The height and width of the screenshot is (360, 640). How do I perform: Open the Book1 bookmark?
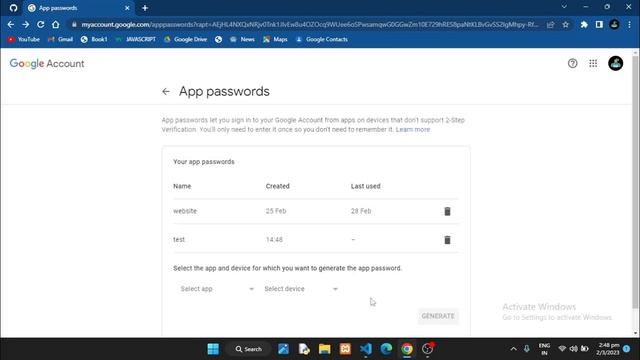pos(94,39)
